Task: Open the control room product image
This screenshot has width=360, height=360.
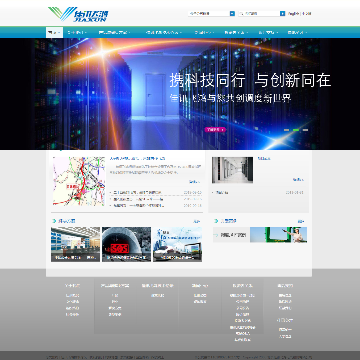Action: [75, 244]
